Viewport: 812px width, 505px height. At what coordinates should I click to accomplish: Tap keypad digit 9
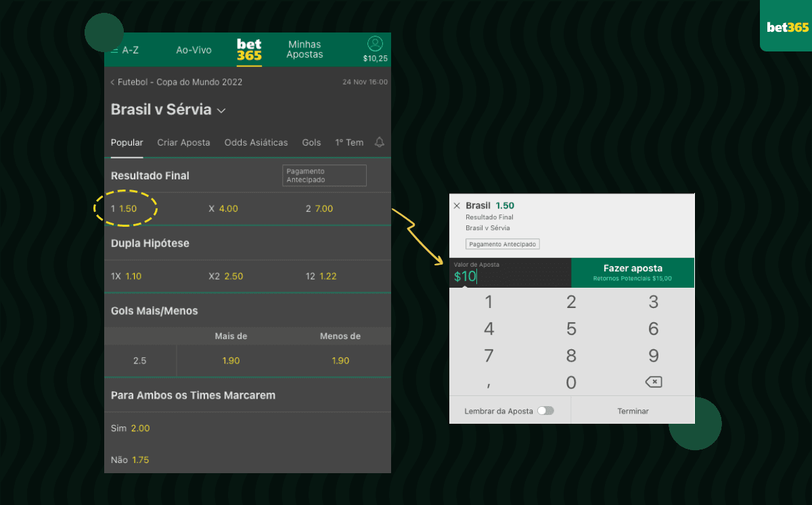(653, 355)
